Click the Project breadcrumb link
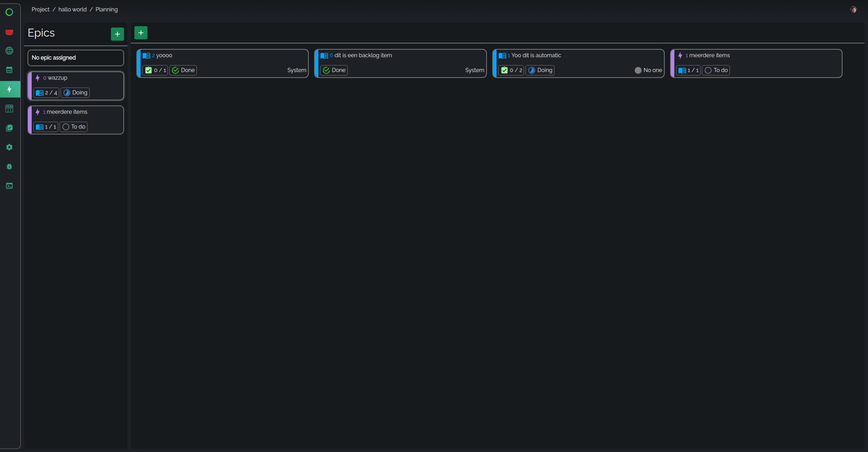The height and width of the screenshot is (452, 868). coord(40,9)
